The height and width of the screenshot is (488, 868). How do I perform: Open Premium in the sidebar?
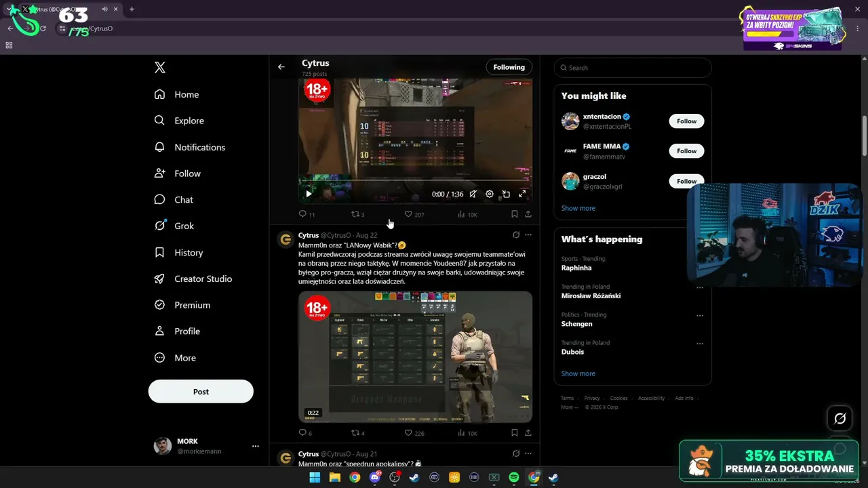183,305
